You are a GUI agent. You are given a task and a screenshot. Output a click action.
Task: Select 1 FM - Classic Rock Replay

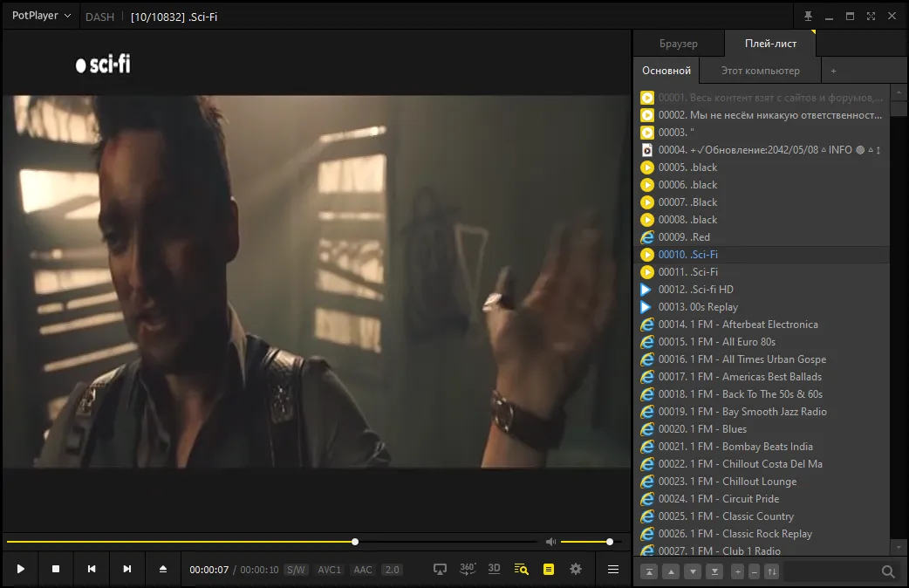[762, 534]
